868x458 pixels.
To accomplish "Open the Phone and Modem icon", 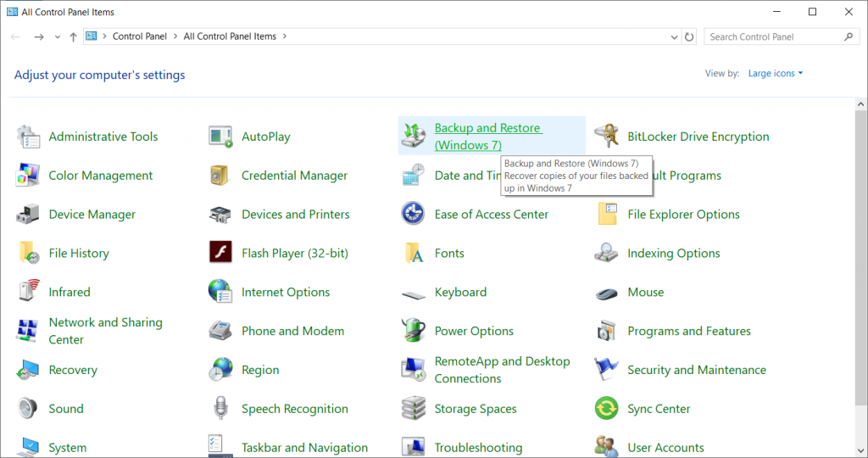I will [x=220, y=331].
